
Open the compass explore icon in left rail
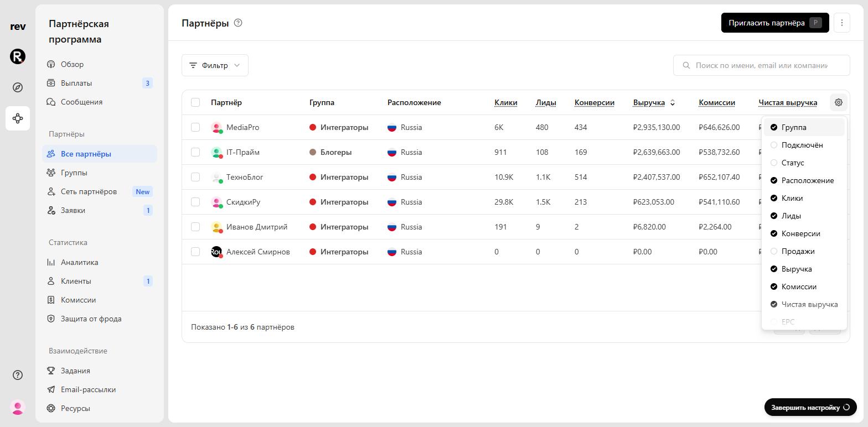pyautogui.click(x=18, y=87)
